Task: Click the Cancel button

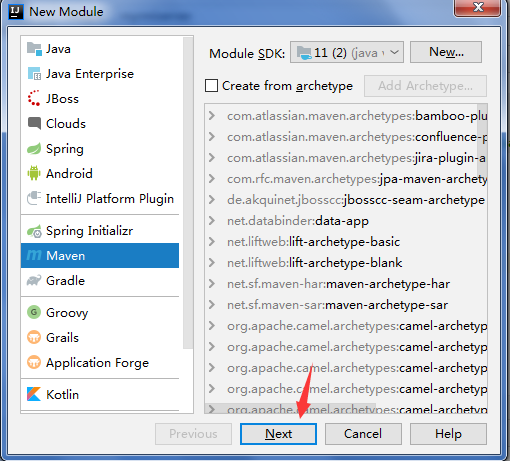Action: (363, 434)
